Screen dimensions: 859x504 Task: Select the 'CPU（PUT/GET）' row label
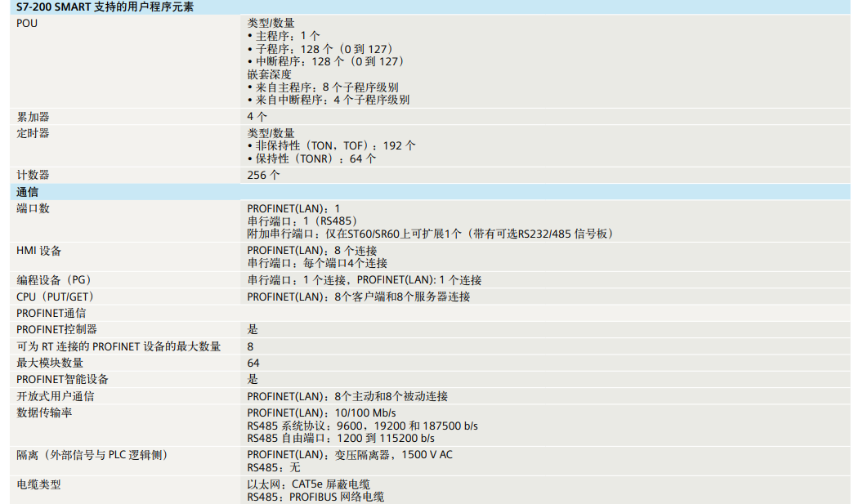56,297
